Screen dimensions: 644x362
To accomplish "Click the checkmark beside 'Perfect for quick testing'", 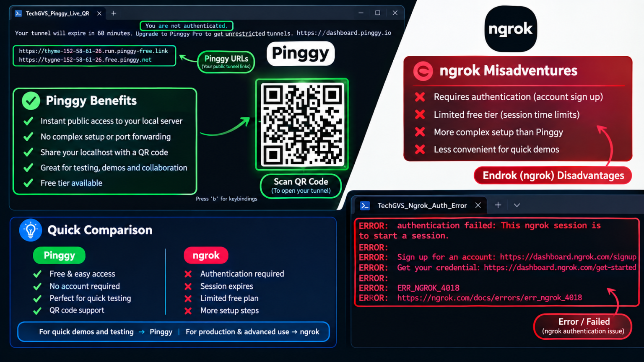I will tap(37, 299).
